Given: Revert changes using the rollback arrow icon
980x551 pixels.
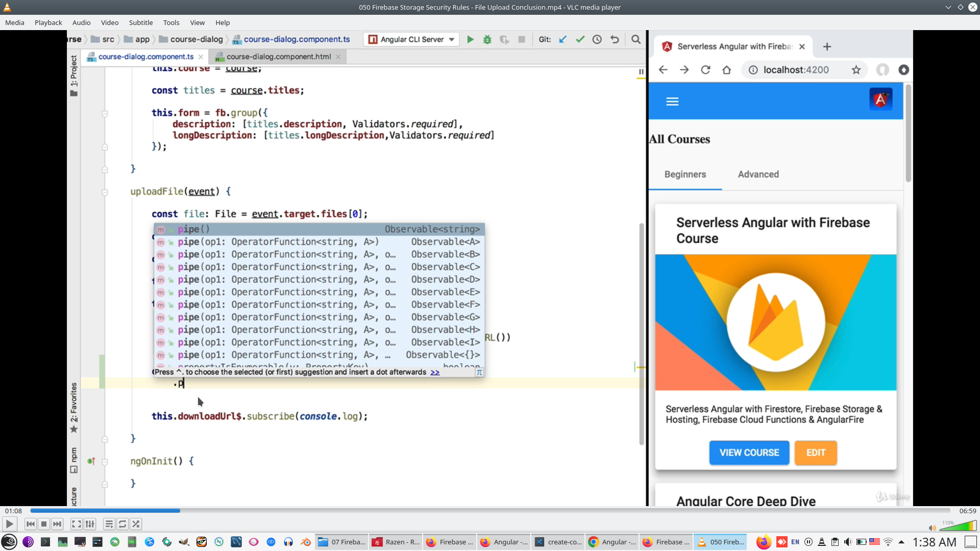Looking at the screenshot, I should (615, 39).
